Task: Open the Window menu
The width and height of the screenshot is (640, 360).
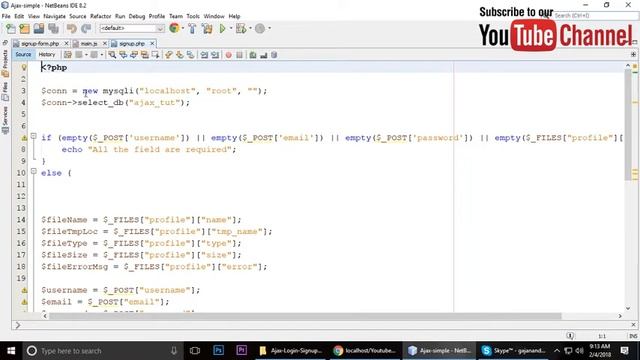Action: click(x=214, y=16)
